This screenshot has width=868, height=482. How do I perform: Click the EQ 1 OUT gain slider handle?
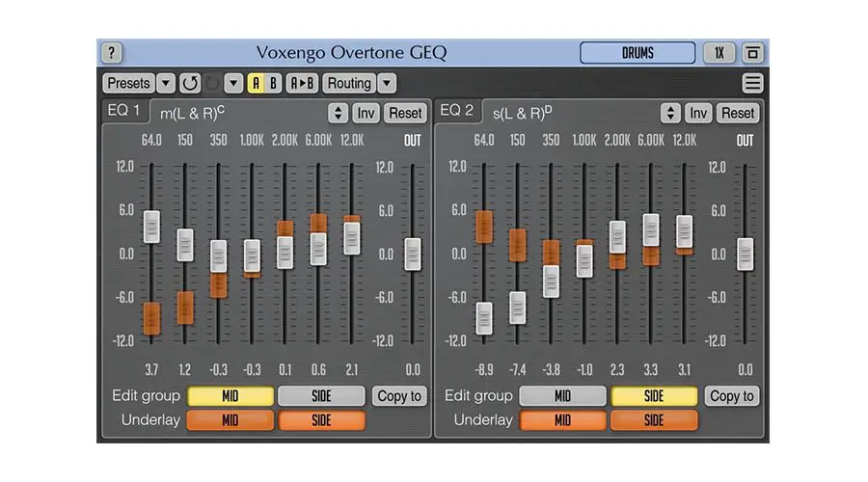413,254
